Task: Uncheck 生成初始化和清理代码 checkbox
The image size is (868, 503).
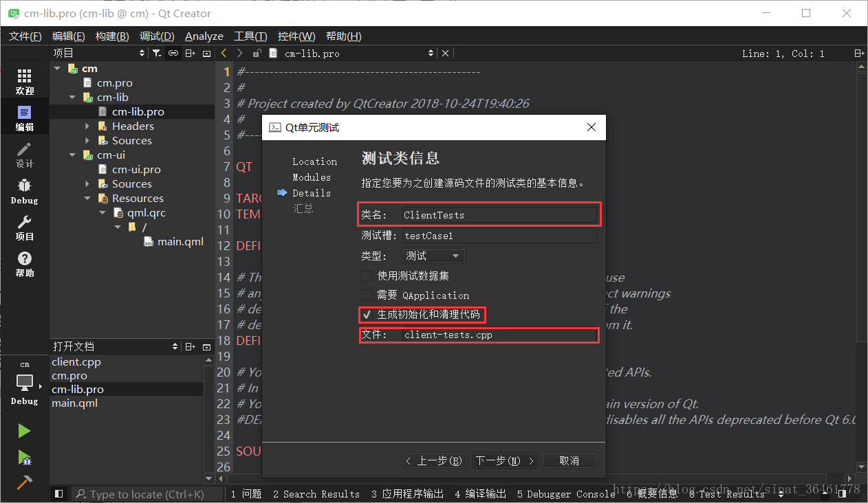Action: 367,315
